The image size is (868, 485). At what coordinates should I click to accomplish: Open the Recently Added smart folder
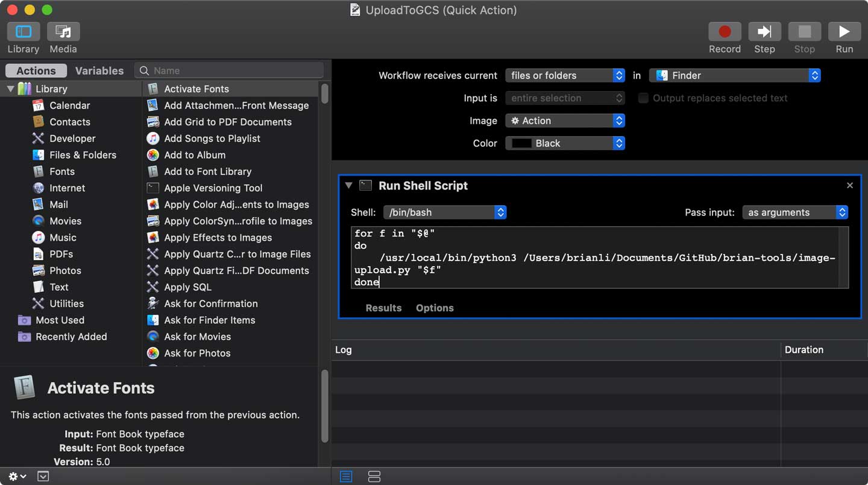(x=71, y=337)
